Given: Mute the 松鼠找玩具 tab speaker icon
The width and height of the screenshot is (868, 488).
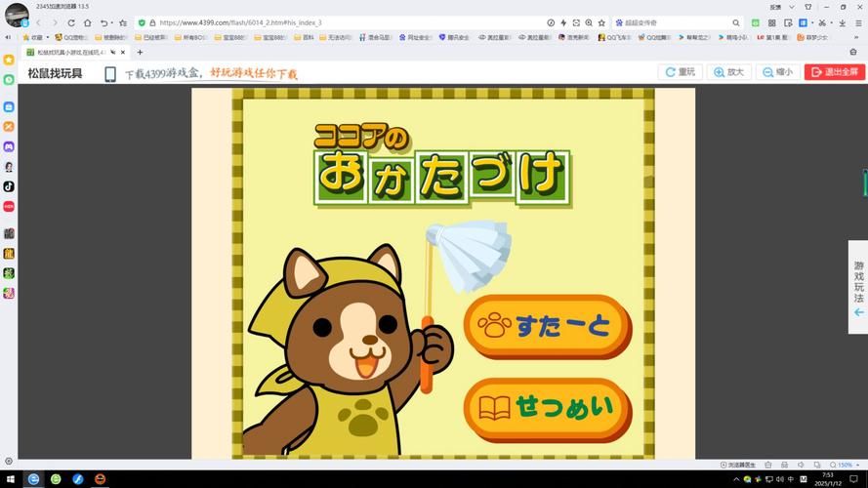Looking at the screenshot, I should (x=113, y=52).
